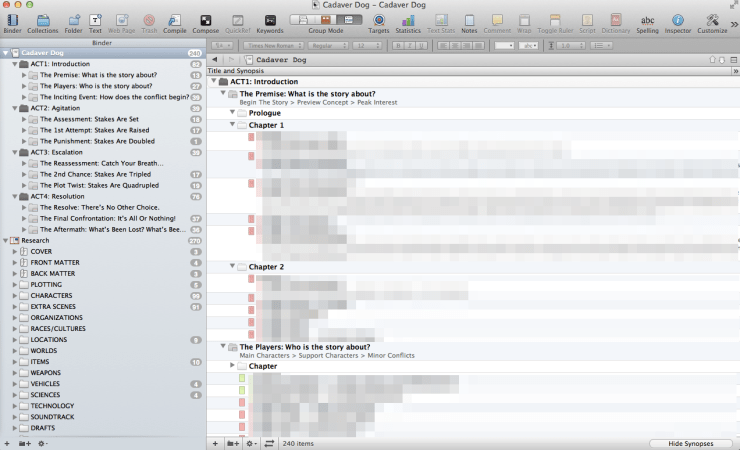
Task: Open the Times New Roman font dropdown
Action: click(x=271, y=45)
